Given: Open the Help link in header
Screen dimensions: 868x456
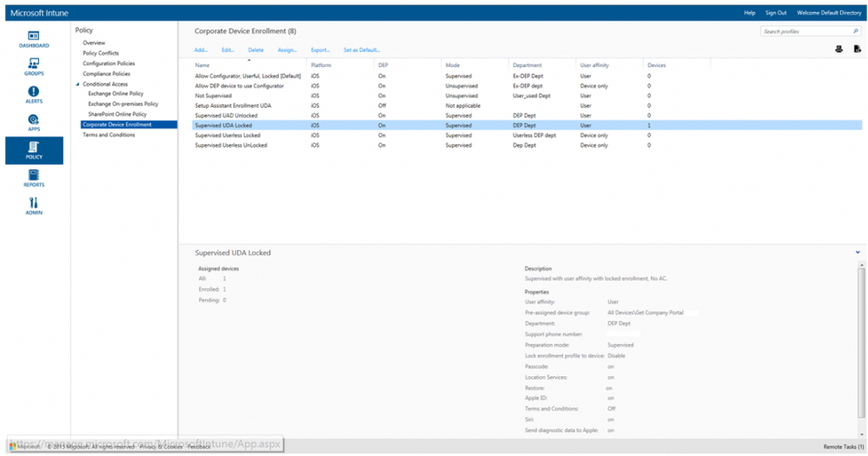Looking at the screenshot, I should (x=750, y=13).
